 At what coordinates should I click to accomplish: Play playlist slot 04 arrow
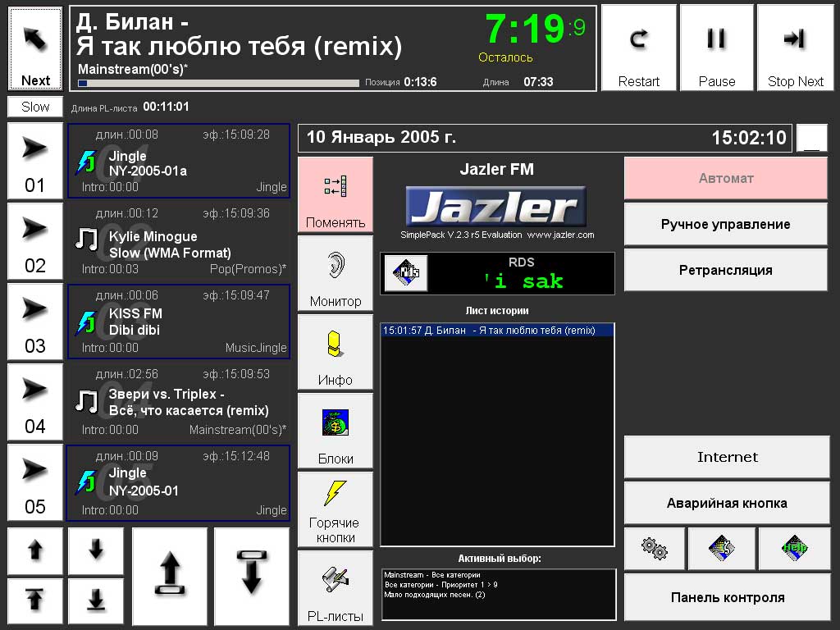click(x=35, y=402)
